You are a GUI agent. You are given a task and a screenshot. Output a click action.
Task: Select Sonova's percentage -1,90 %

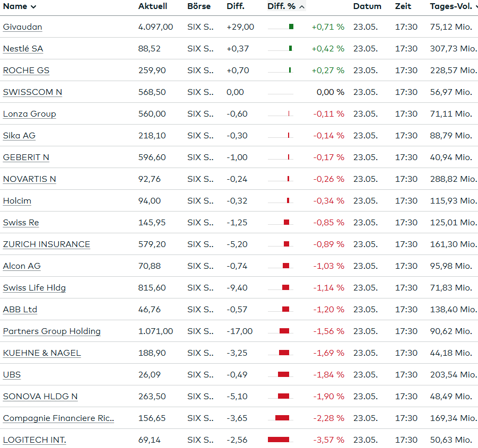[329, 397]
